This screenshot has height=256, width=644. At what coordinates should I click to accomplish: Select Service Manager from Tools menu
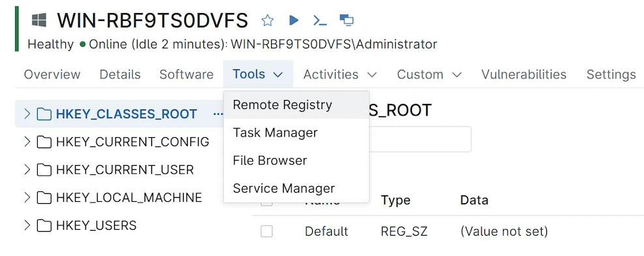(x=296, y=189)
